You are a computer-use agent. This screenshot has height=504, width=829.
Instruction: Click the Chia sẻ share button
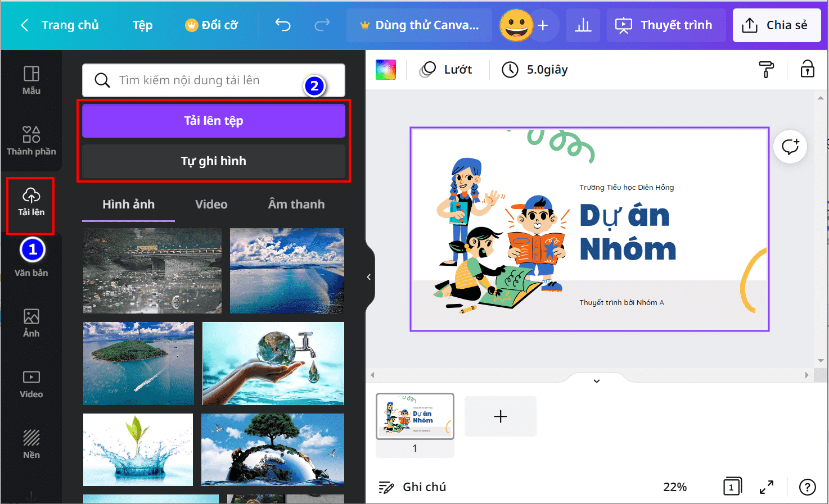[776, 25]
